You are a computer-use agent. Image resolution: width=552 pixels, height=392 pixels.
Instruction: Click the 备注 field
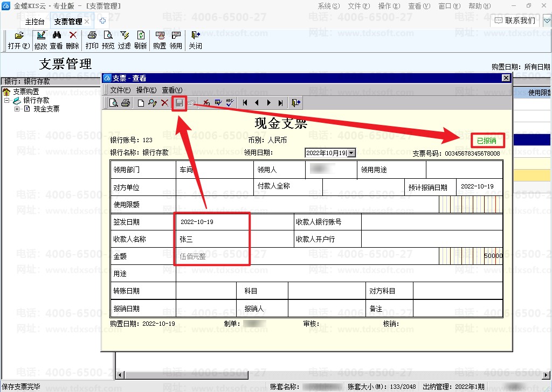click(458, 309)
